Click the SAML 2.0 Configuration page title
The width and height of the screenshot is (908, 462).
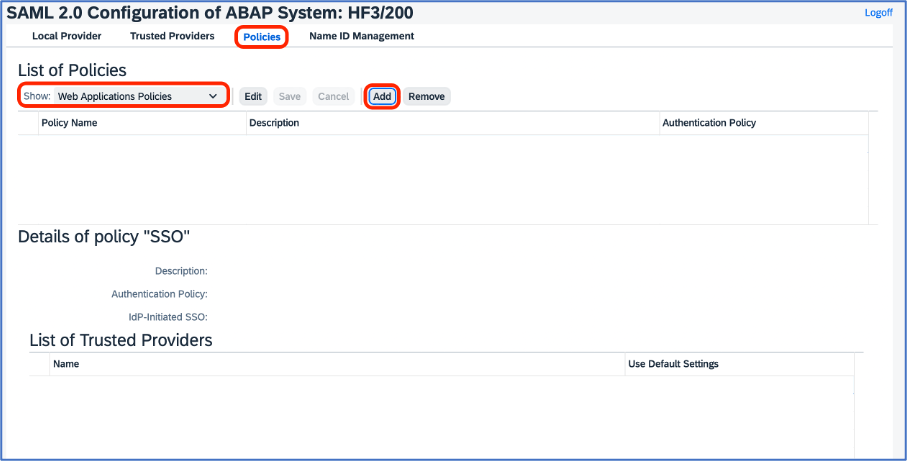click(x=210, y=12)
